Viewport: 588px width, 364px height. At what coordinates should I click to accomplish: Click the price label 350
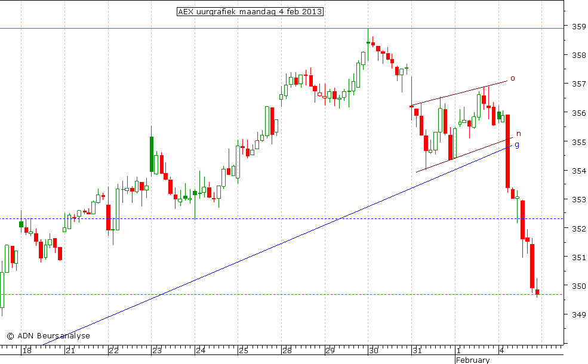click(x=579, y=286)
